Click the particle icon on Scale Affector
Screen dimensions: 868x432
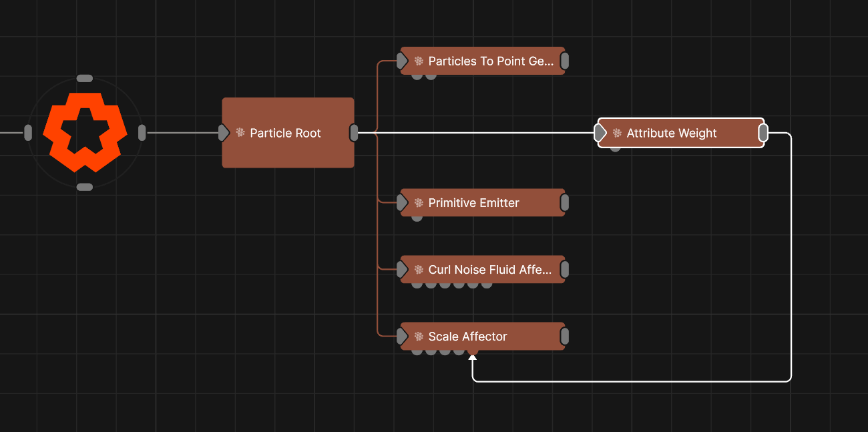click(419, 337)
